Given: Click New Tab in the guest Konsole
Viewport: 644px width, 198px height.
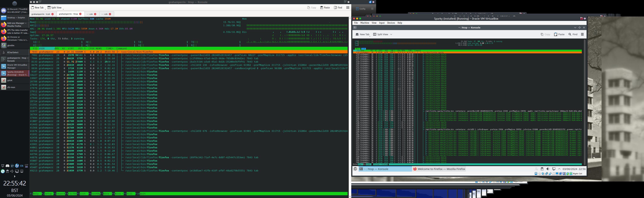Looking at the screenshot, I should tap(362, 34).
